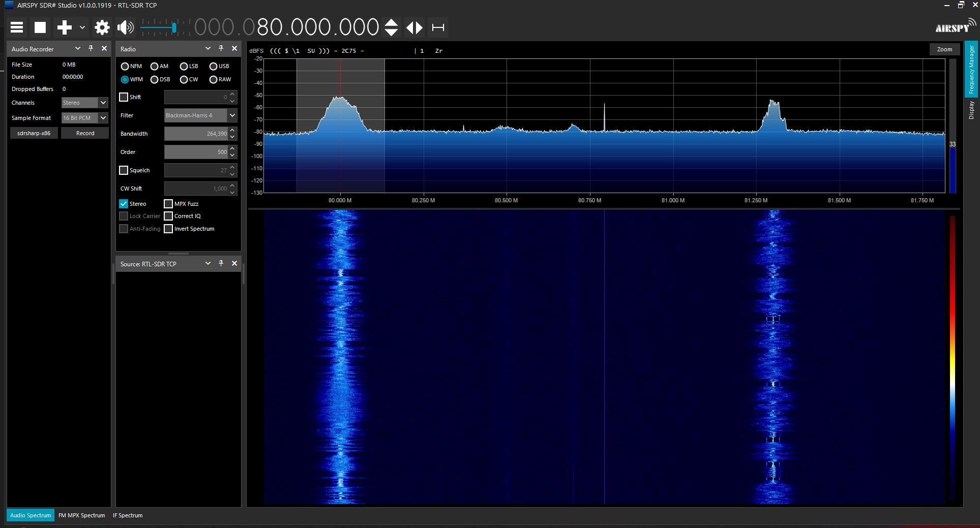The image size is (980, 528).
Task: Open the Frequency Manager side tab
Action: [971, 70]
